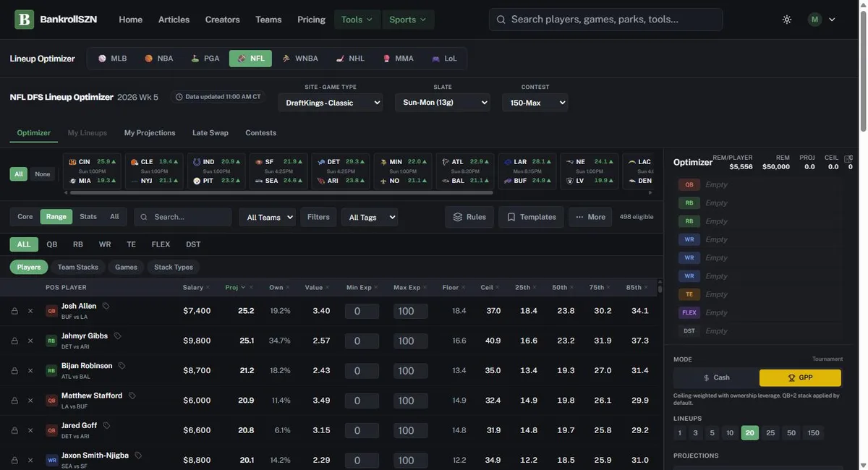Expand the All Tags dropdown
Viewport: 868px width, 470px height.
370,217
